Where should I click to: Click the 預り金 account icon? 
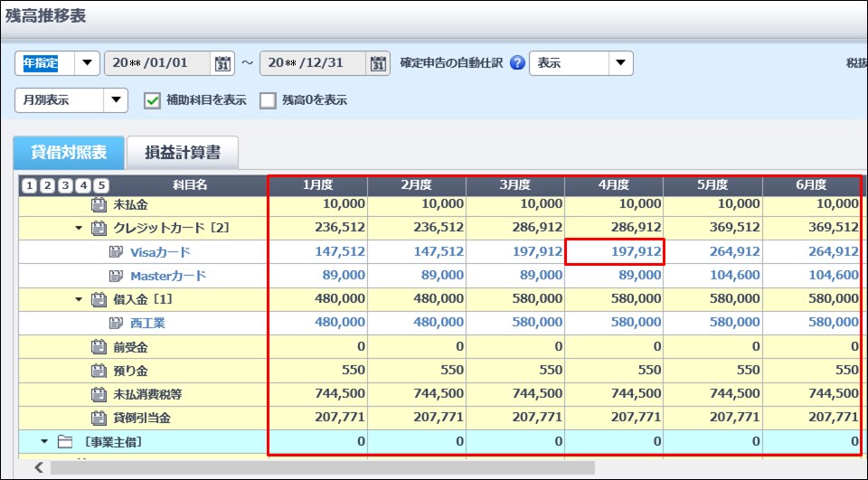pos(99,371)
